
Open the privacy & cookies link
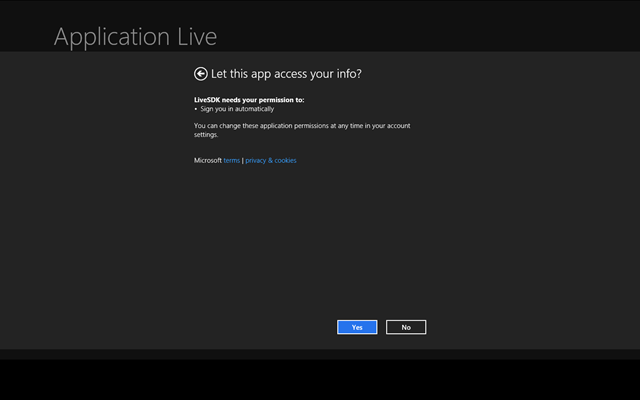tap(271, 160)
